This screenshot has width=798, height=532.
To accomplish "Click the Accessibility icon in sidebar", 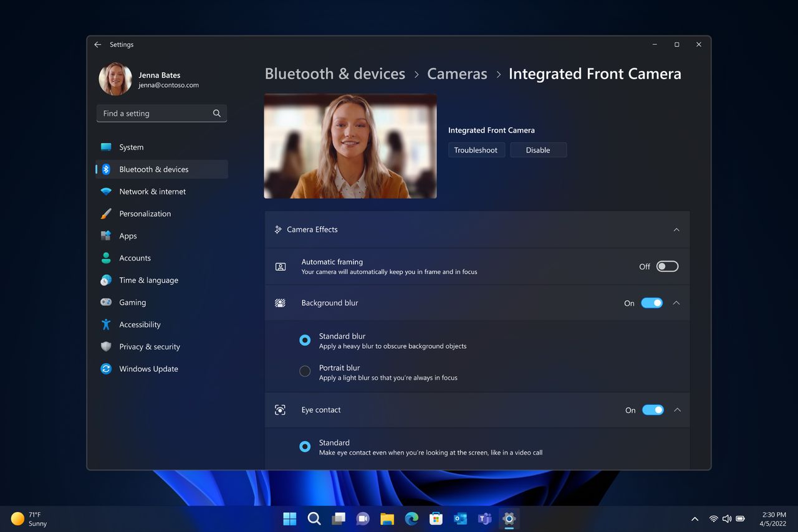I will 106,325.
